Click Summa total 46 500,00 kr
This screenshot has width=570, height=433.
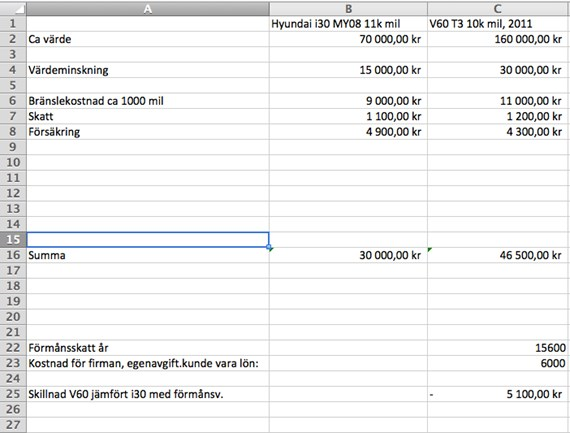click(498, 255)
